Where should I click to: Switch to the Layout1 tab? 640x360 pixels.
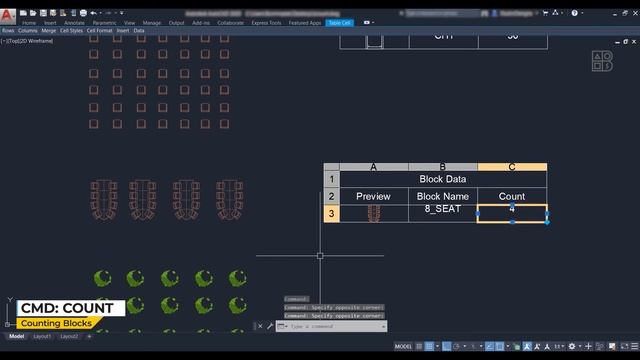pyautogui.click(x=42, y=336)
